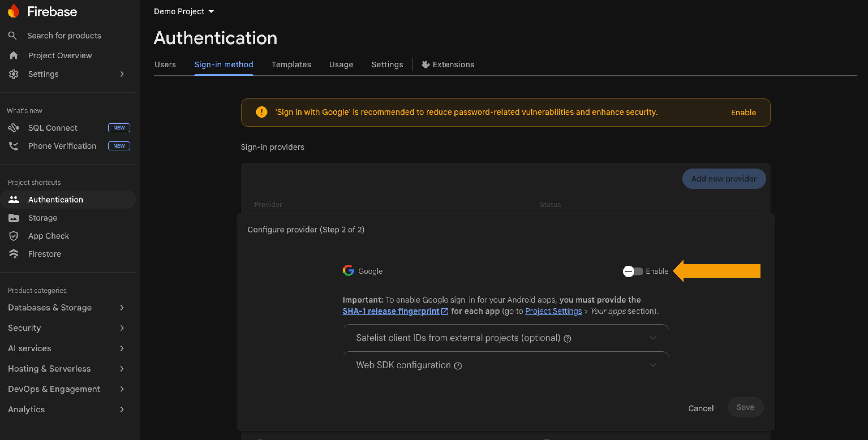Click the Authentication people icon
Viewport: 868px width, 440px height.
(x=14, y=199)
